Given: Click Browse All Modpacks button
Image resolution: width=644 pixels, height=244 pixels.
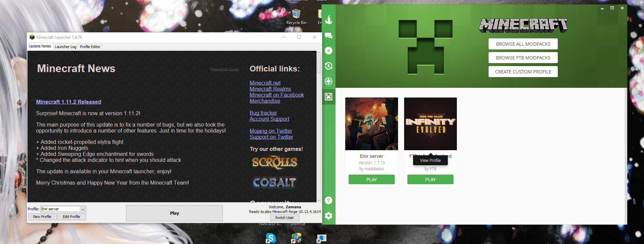Looking at the screenshot, I should [x=523, y=44].
